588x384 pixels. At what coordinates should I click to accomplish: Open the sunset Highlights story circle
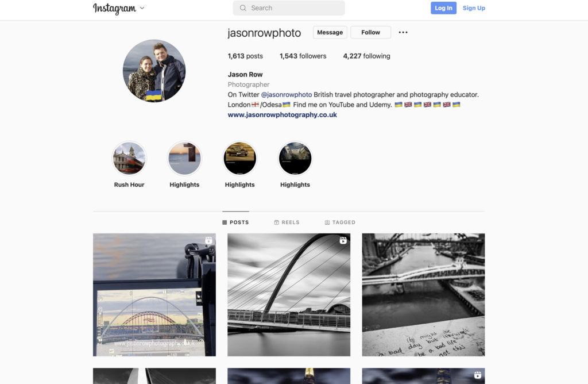pyautogui.click(x=184, y=159)
